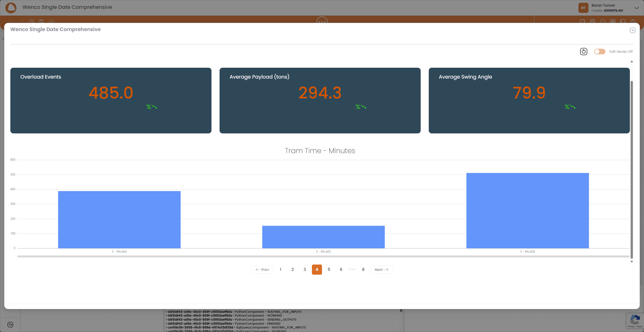Click the apps grid icon near the top right
This screenshot has width=644, height=332.
click(x=612, y=21)
